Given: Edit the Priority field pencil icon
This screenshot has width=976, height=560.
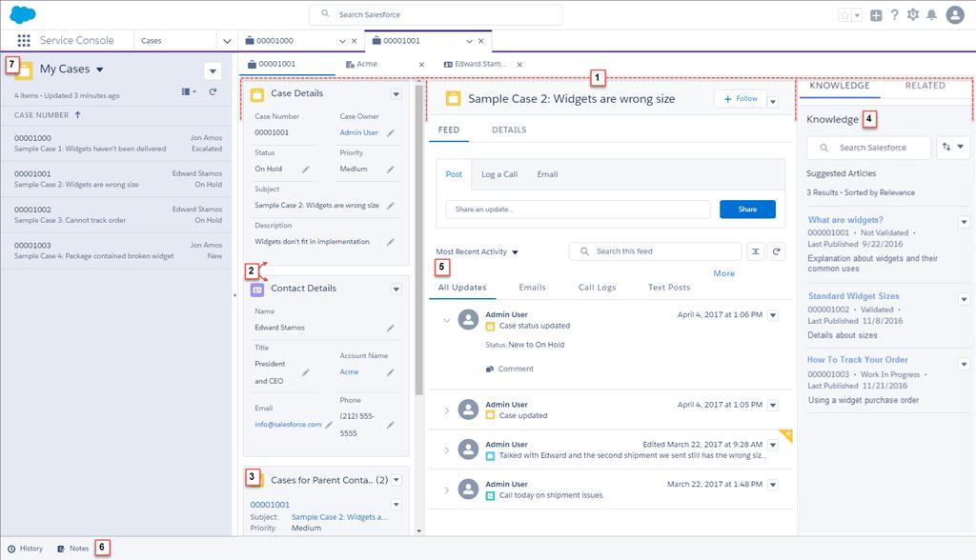Looking at the screenshot, I should pyautogui.click(x=390, y=169).
